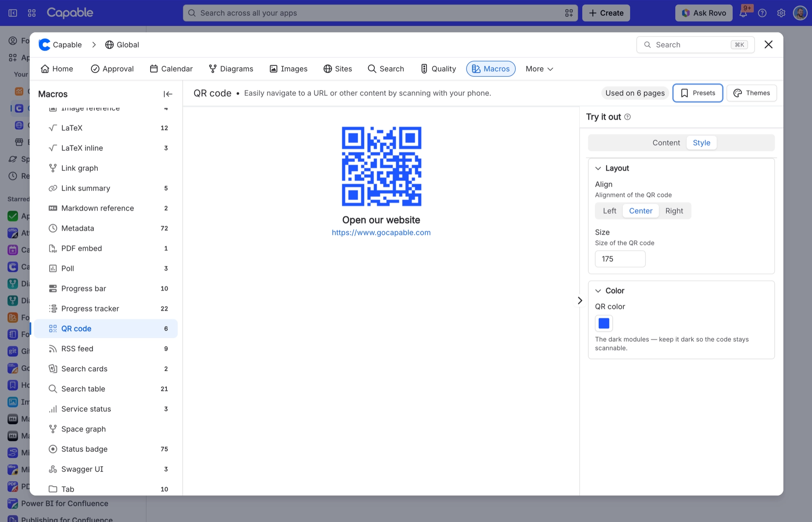Click the Global breadcrumb
The height and width of the screenshot is (522, 812).
click(x=122, y=45)
